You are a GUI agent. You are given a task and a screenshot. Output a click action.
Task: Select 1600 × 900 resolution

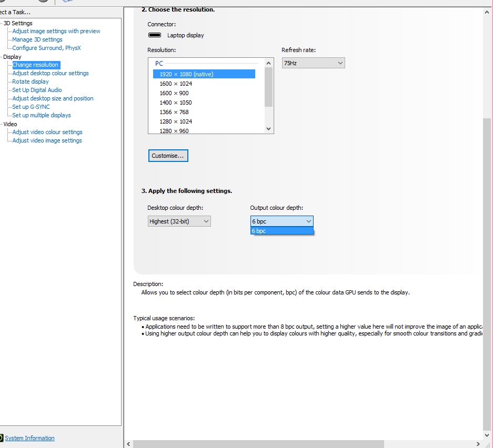pyautogui.click(x=174, y=93)
